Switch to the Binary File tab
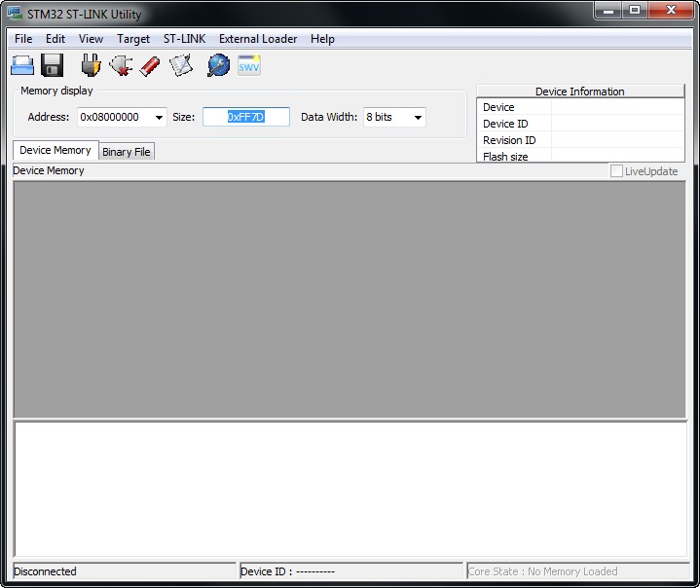This screenshot has width=700, height=588. tap(127, 152)
